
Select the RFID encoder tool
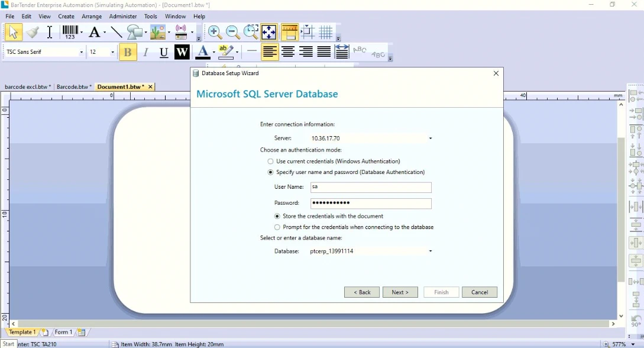pos(181,32)
